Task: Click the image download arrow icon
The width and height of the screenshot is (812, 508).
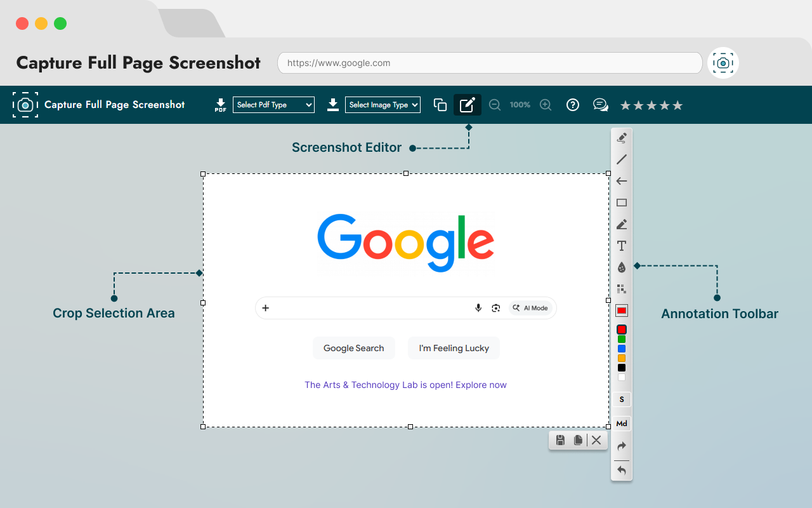Action: tap(333, 105)
